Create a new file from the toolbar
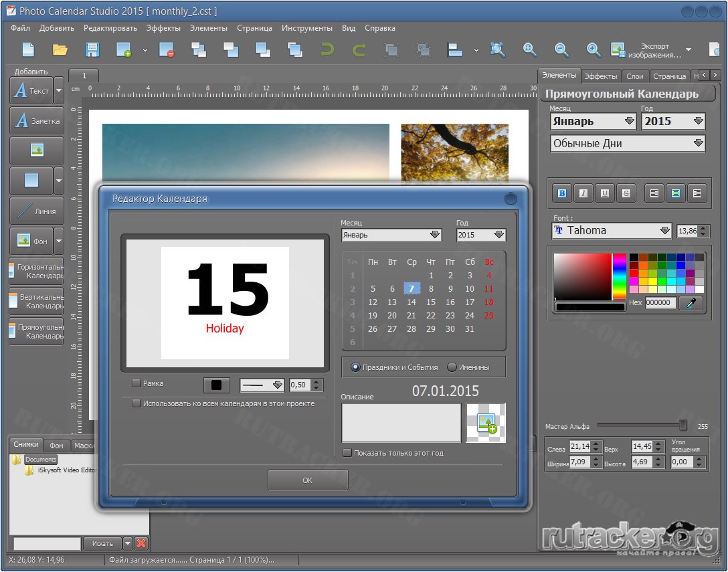Image resolution: width=728 pixels, height=572 pixels. [28, 50]
